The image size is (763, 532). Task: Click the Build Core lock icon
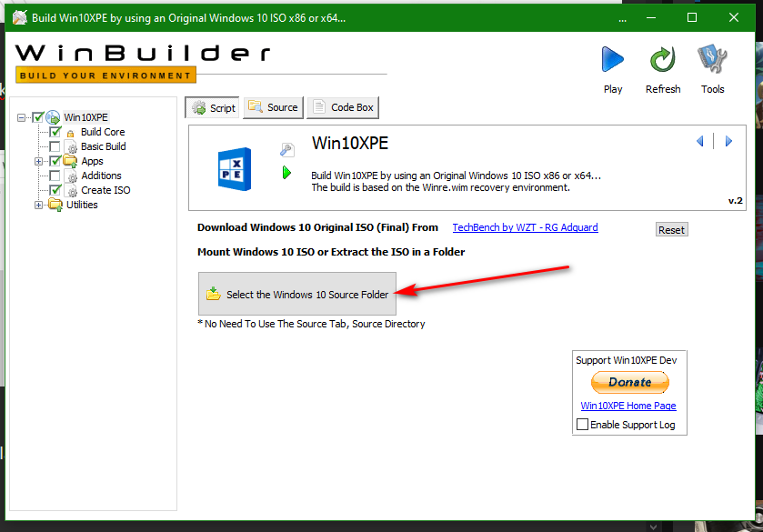pyautogui.click(x=71, y=133)
